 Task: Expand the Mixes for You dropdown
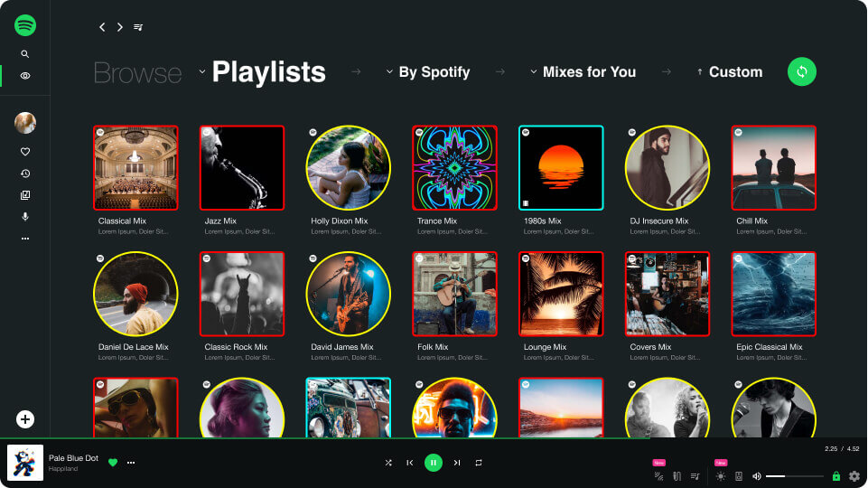pos(583,72)
